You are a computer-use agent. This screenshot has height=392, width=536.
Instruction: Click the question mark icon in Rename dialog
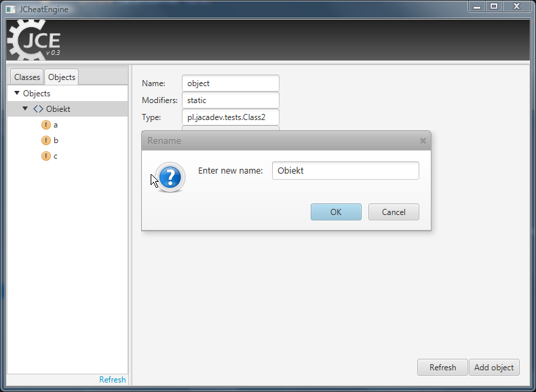pos(170,177)
